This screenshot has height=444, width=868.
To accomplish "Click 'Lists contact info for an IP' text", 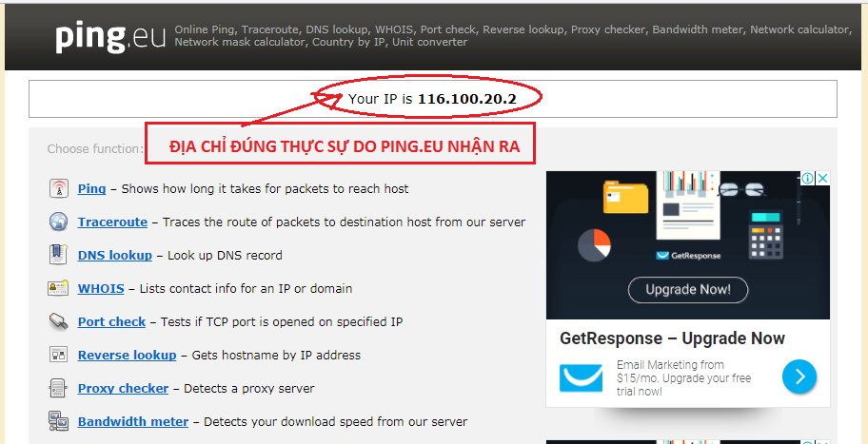I will pyautogui.click(x=246, y=288).
